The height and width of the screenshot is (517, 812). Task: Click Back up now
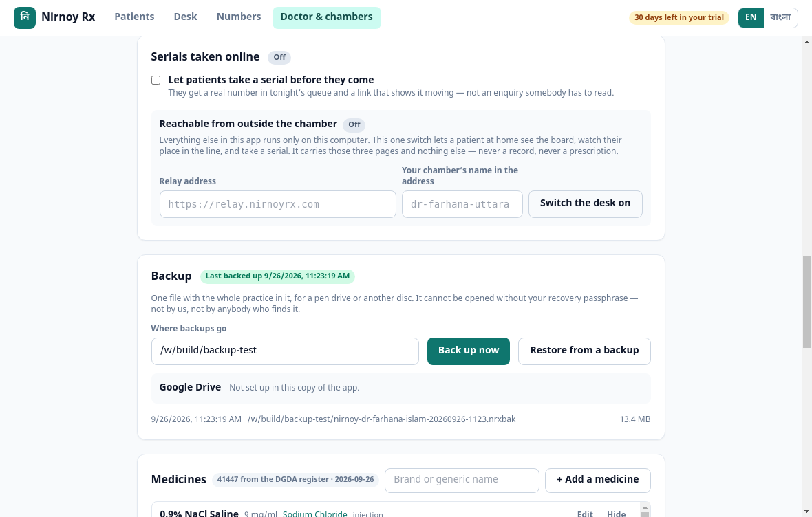[x=469, y=351]
